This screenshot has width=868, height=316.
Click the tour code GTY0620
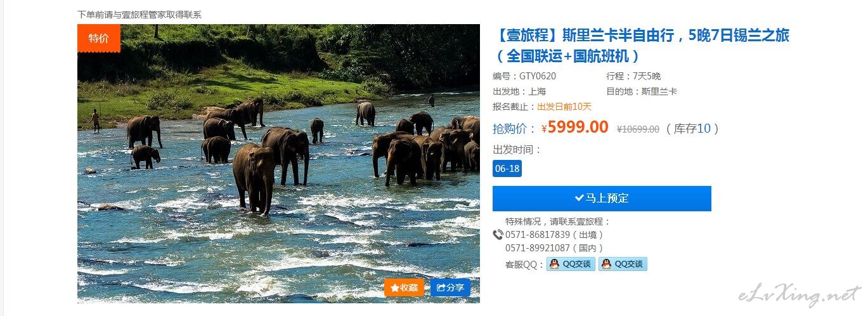[538, 76]
